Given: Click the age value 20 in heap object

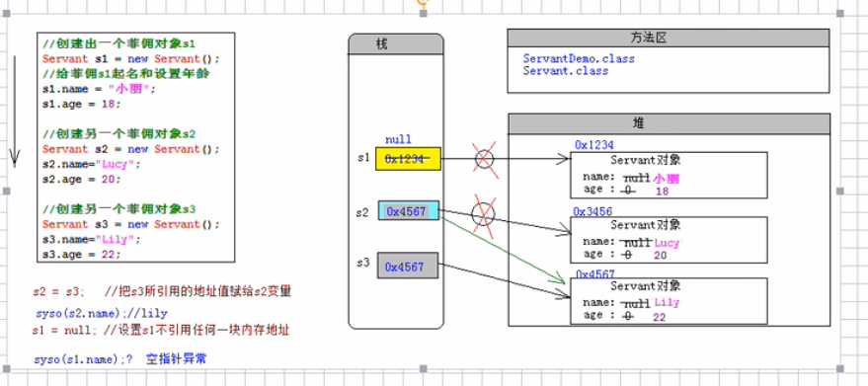Looking at the screenshot, I should pos(660,256).
